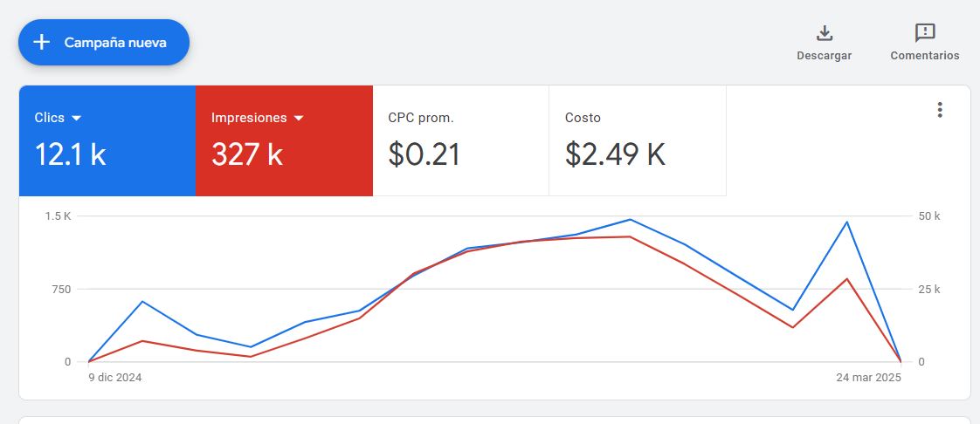Select the Costo metric card
The width and height of the screenshot is (980, 424).
(x=637, y=140)
